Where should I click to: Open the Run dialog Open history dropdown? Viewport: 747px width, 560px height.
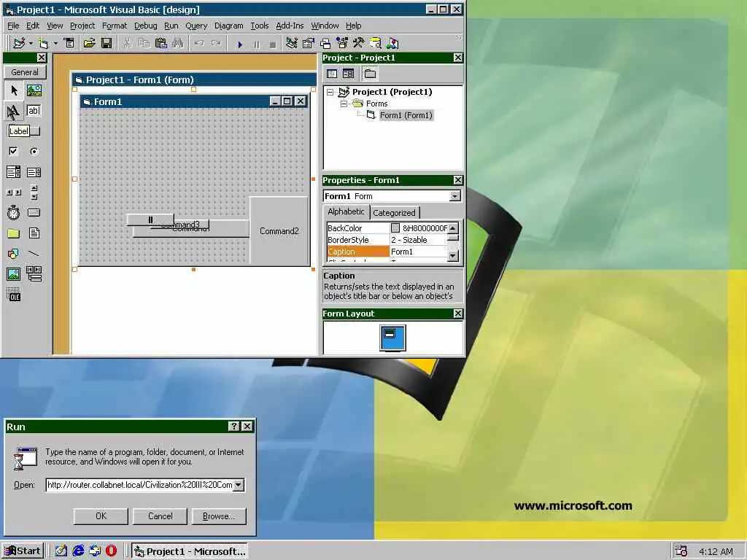point(239,485)
